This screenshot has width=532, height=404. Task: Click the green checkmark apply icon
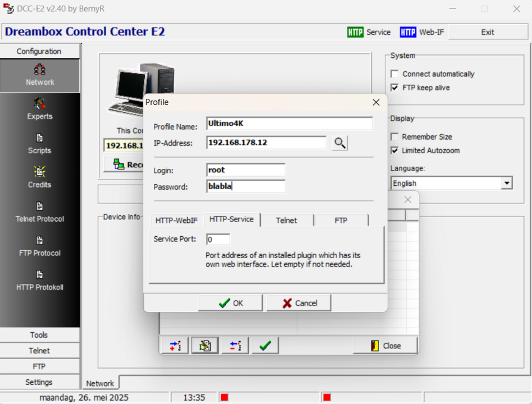265,345
